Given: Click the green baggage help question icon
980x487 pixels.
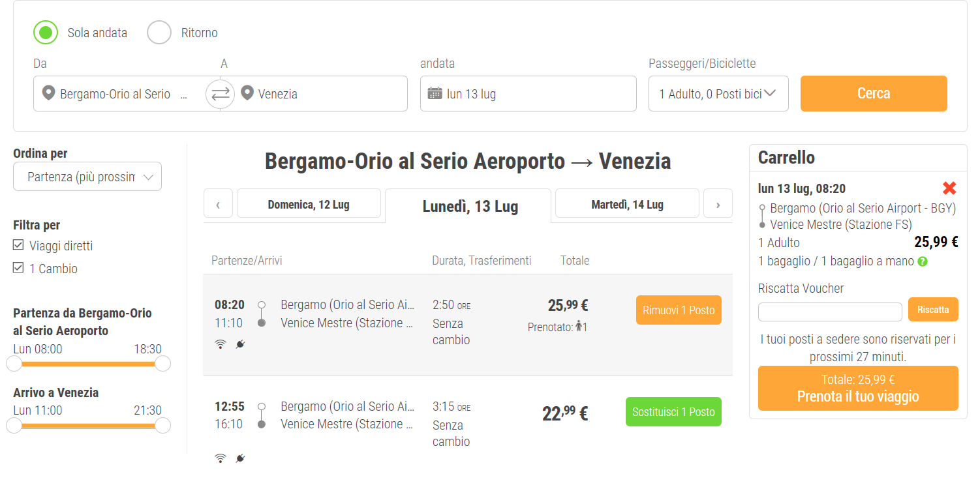Looking at the screenshot, I should click(x=923, y=261).
